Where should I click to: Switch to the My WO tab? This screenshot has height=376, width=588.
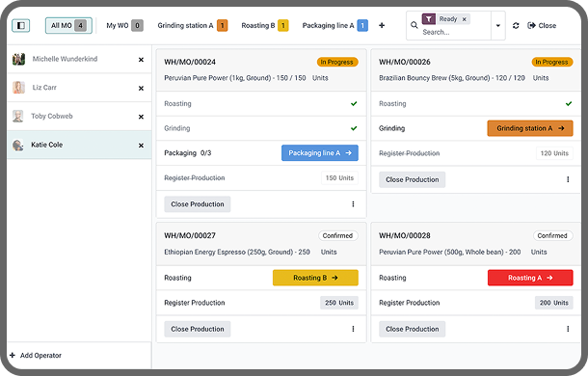(x=124, y=25)
